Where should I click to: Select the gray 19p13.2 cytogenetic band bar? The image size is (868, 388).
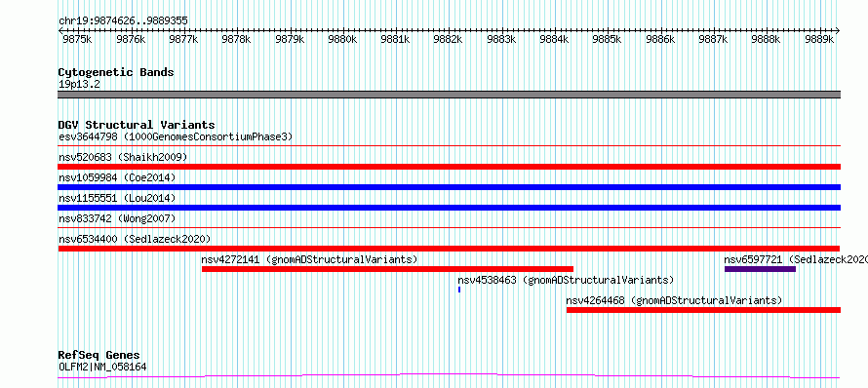449,95
